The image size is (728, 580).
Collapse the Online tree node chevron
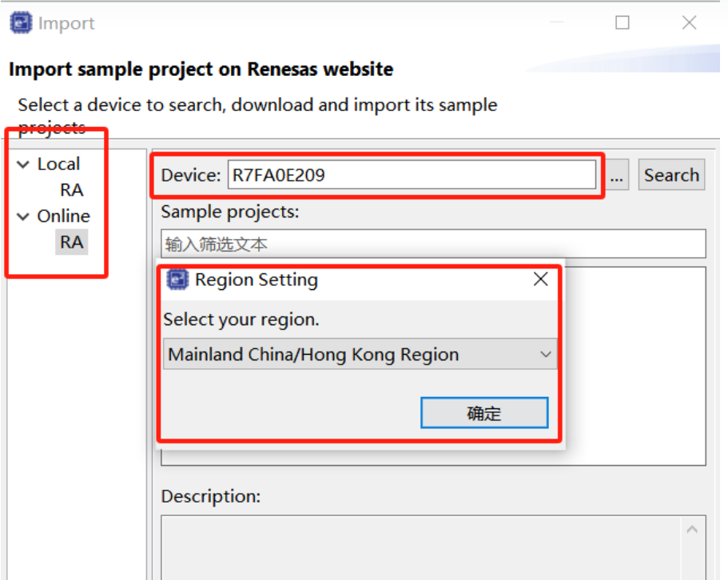[x=22, y=217]
